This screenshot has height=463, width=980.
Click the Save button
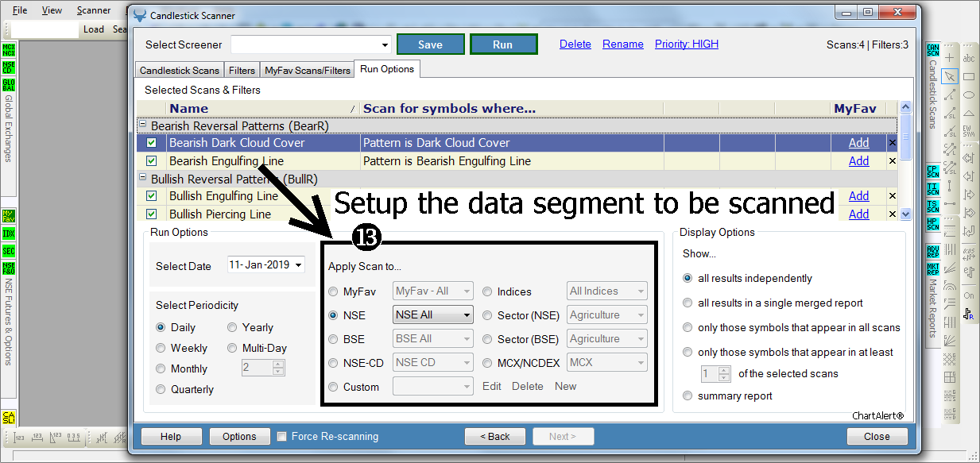(431, 44)
